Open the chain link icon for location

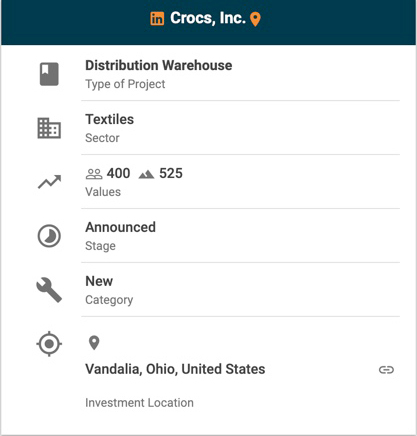pos(386,370)
